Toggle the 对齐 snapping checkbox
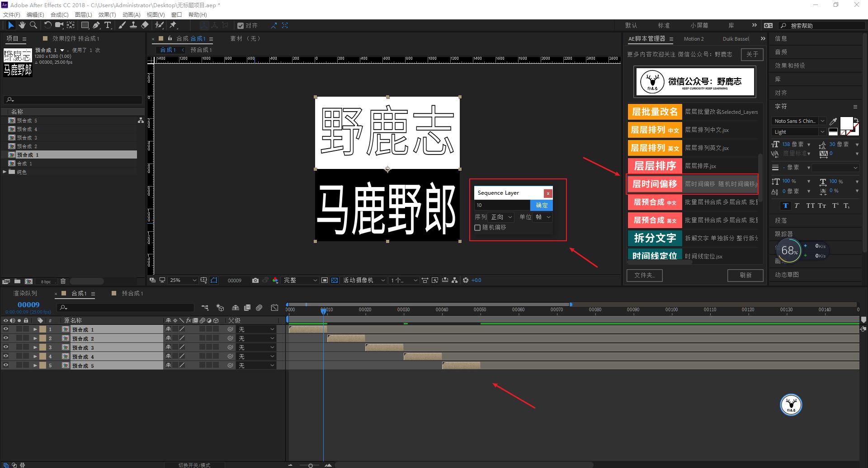868x468 pixels. coord(241,25)
